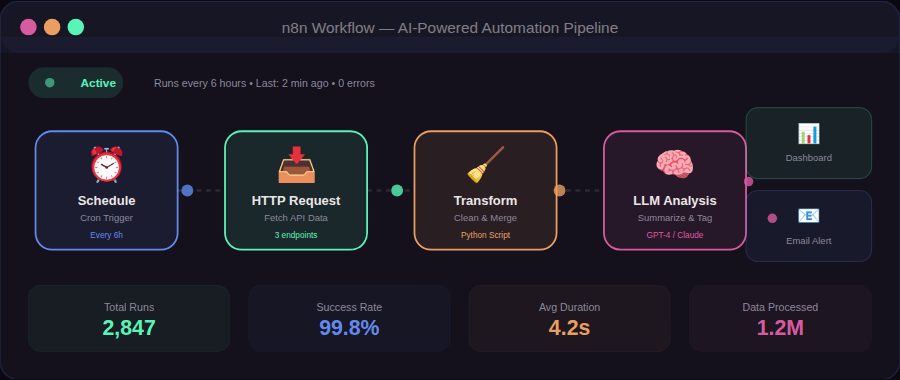Click the 99.8% success rate value
The width and height of the screenshot is (900, 380).
click(349, 328)
